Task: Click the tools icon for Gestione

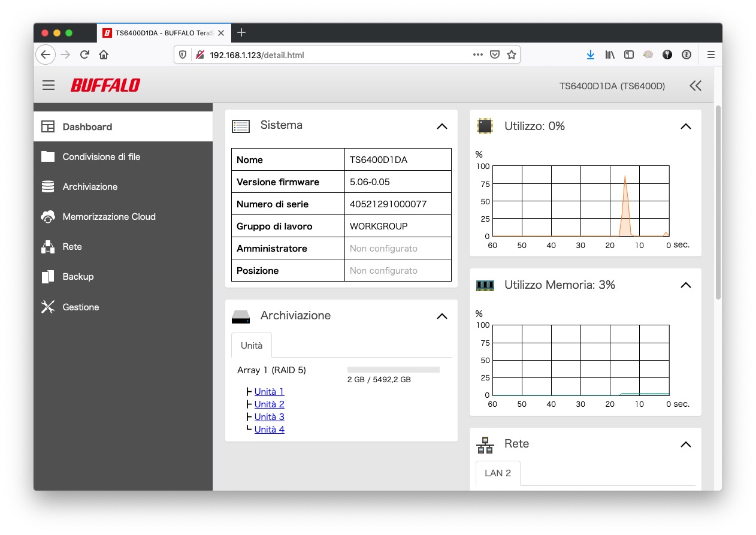Action: pos(48,307)
